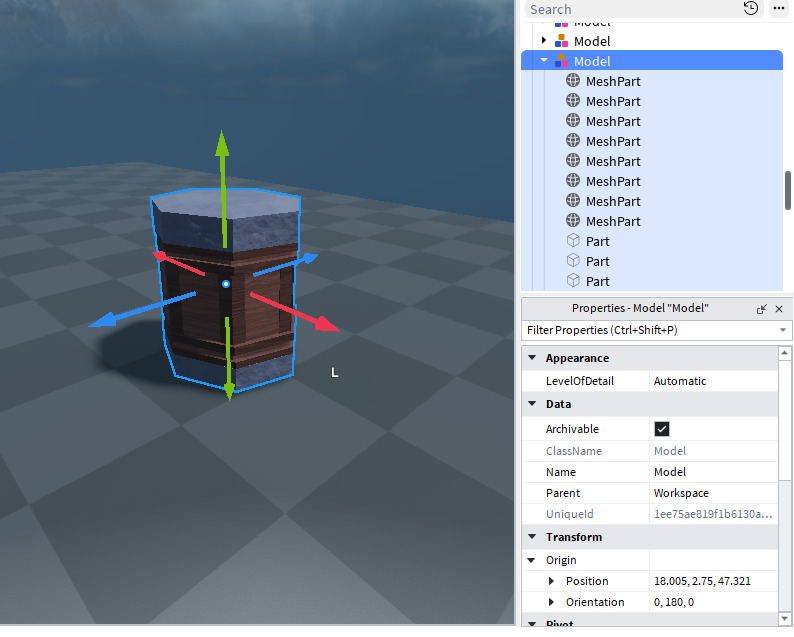Click the ClassName property row

(x=650, y=451)
